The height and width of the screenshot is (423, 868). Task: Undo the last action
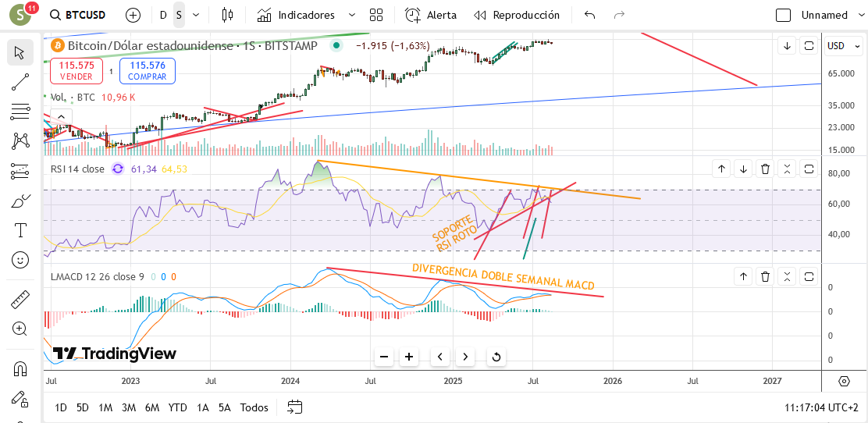[590, 15]
